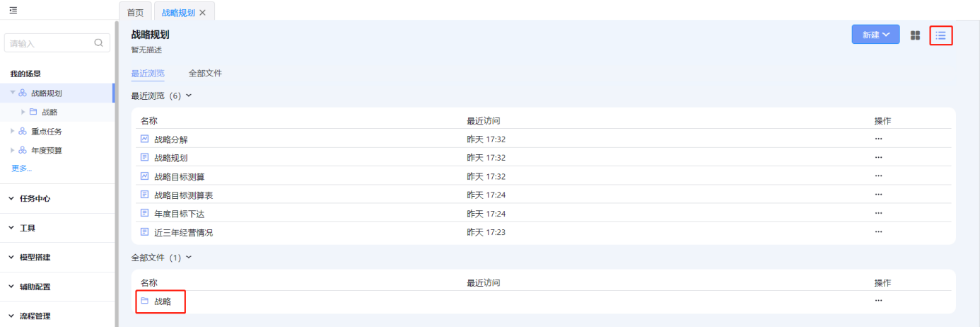Screen dimensions: 980x327
Task: Switch to list view layout icon
Action: [940, 35]
